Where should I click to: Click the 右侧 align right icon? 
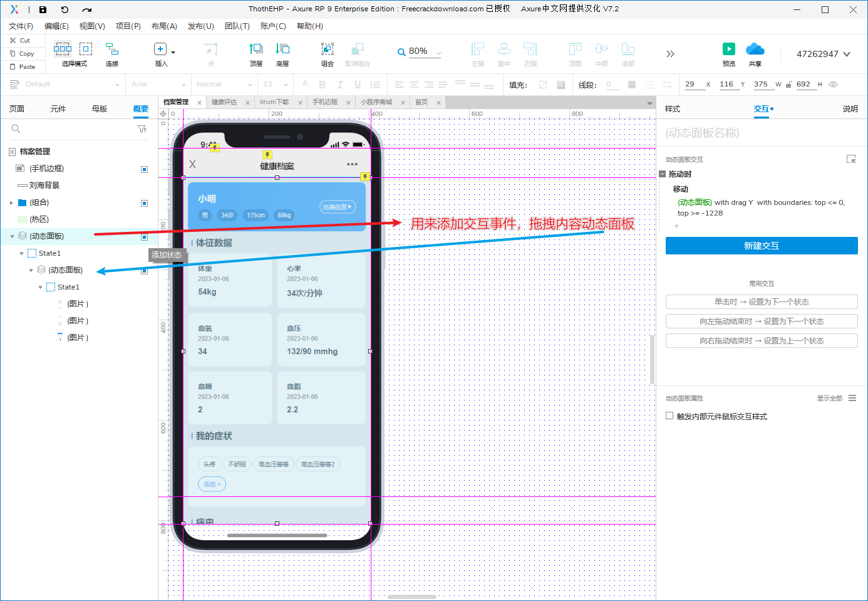pyautogui.click(x=530, y=49)
